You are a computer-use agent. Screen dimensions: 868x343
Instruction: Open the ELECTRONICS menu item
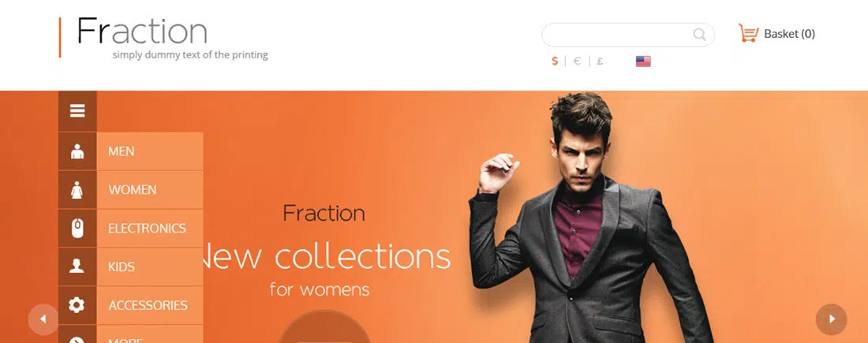click(150, 228)
